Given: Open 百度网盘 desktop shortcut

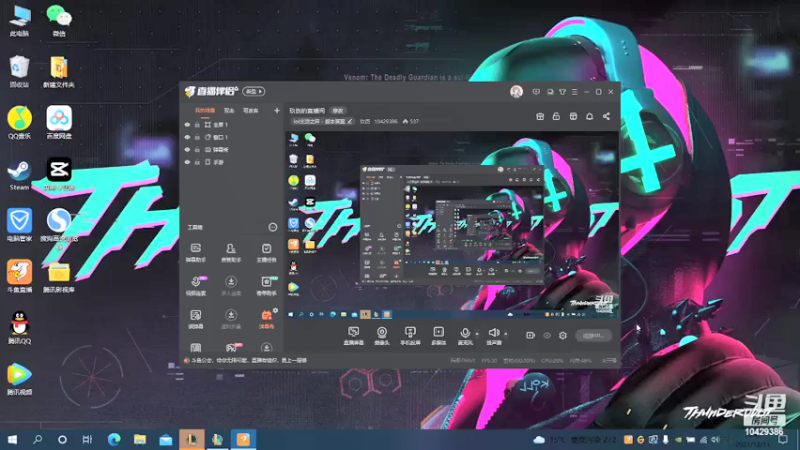Looking at the screenshot, I should click(x=59, y=122).
